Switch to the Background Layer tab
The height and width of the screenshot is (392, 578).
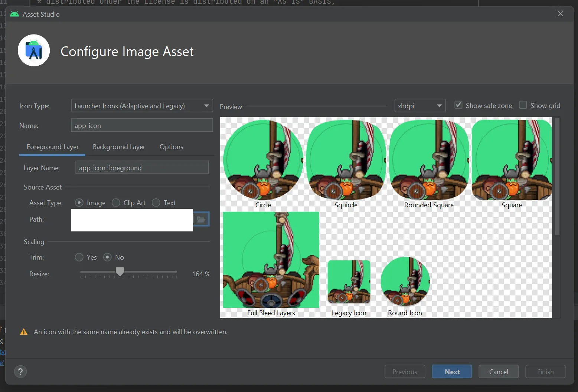119,147
